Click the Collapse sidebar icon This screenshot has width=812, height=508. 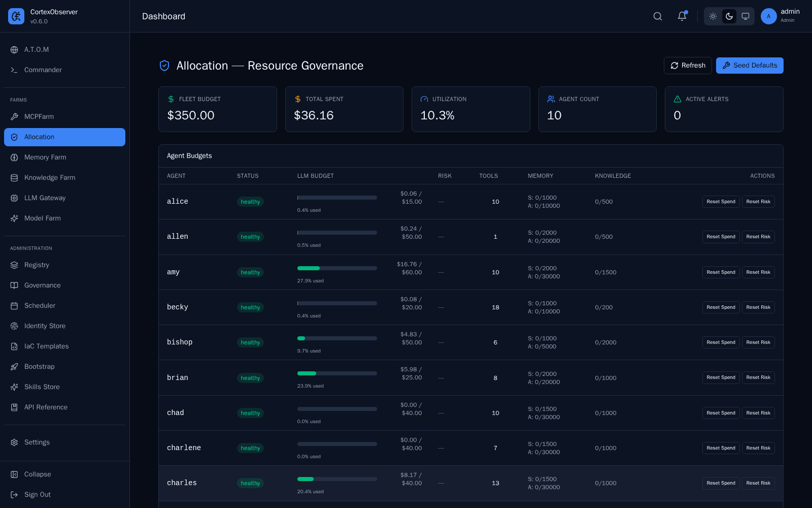(x=14, y=474)
